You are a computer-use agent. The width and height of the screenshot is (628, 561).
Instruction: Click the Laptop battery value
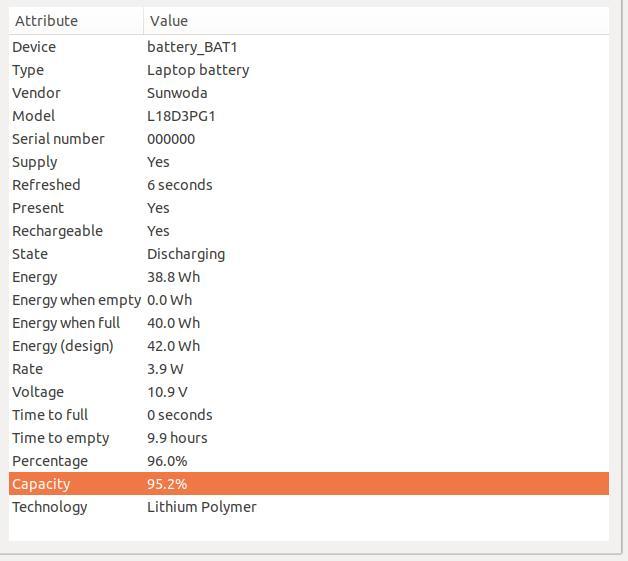coord(198,70)
